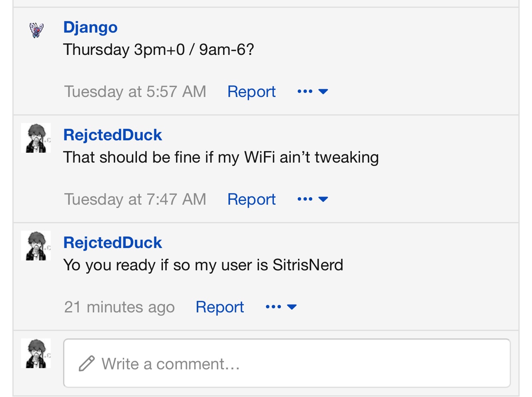Screen dimensions: 532x397
Task: Report the "my user is SitrisNerd" comment
Action: pyautogui.click(x=219, y=307)
